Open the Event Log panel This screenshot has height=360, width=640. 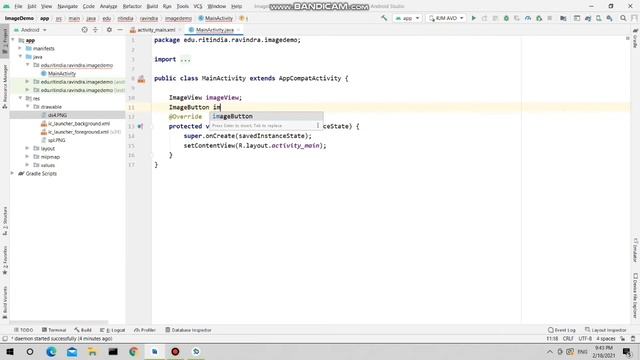pyautogui.click(x=562, y=330)
